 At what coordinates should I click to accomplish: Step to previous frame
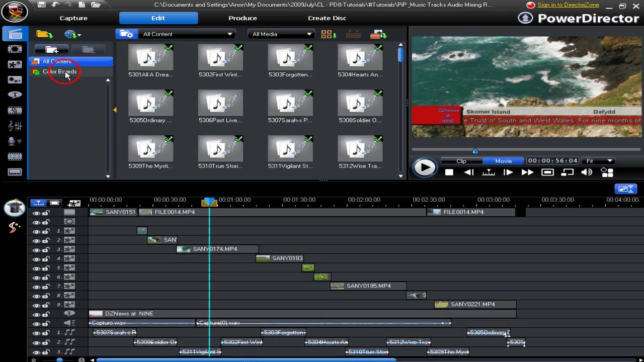pos(469,172)
